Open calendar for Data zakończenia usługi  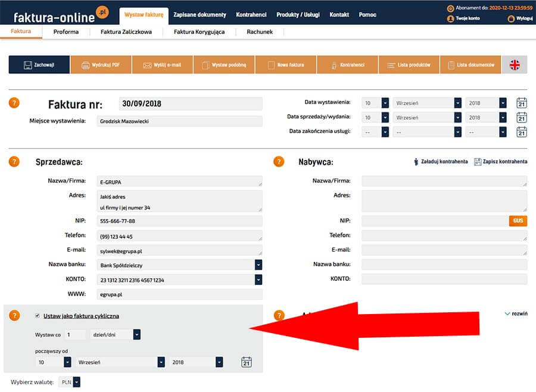pyautogui.click(x=522, y=132)
